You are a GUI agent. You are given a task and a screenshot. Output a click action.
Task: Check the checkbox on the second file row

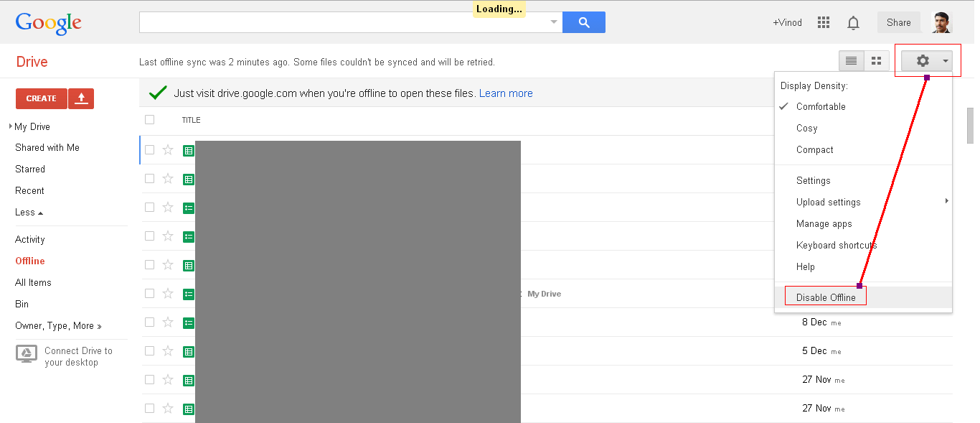pyautogui.click(x=149, y=179)
